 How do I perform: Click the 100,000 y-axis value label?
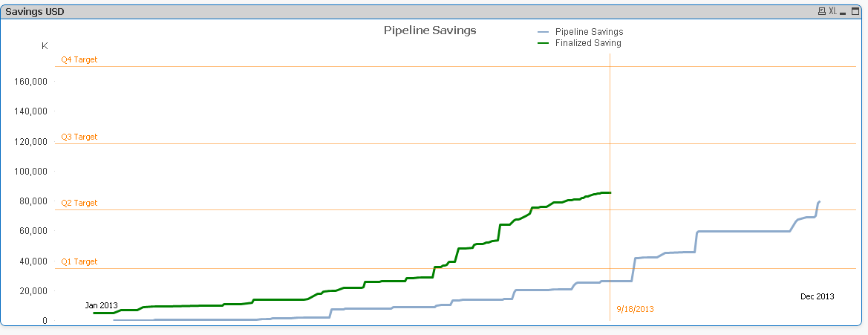(31, 171)
